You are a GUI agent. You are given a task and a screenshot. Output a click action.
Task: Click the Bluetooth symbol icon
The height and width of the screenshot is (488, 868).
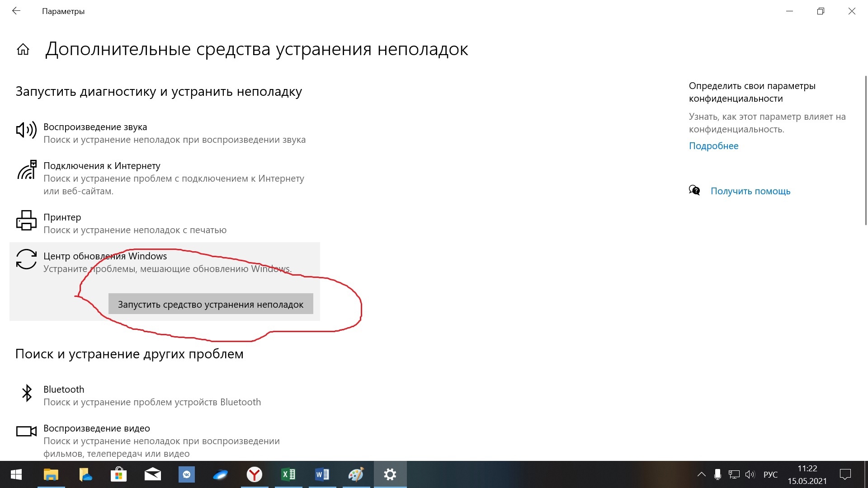[x=27, y=393]
